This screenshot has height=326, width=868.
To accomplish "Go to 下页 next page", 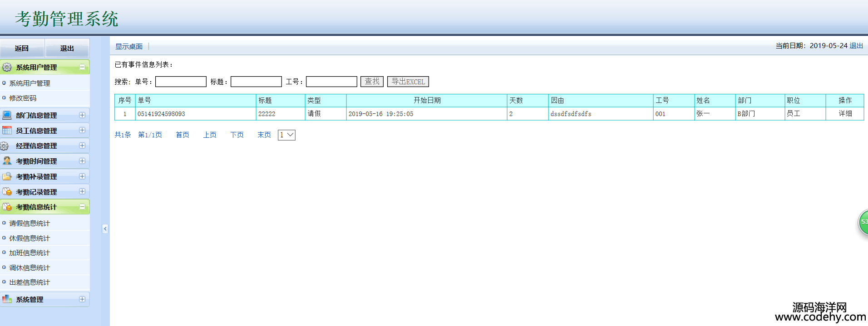I will click(237, 135).
